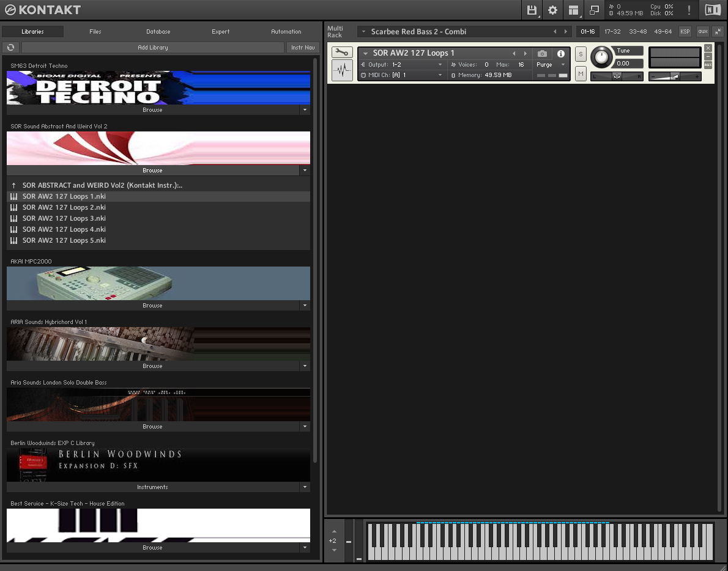728x571 pixels.
Task: Open Berlin Woodwinds Instruments button
Action: [x=153, y=487]
